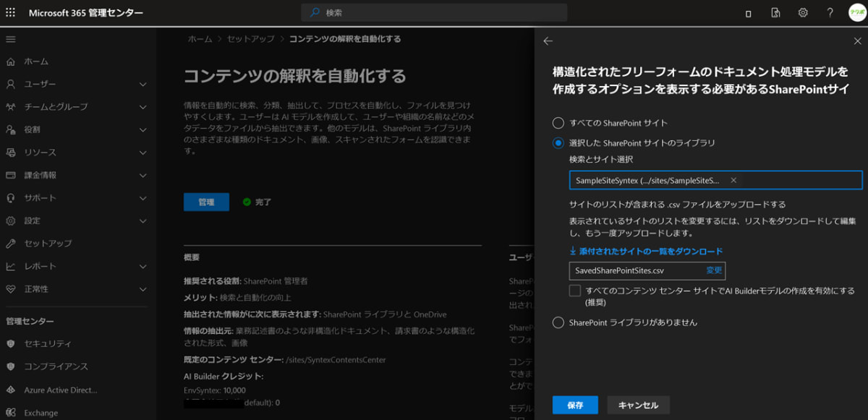Click the site search selection field
The width and height of the screenshot is (868, 420).
[716, 180]
